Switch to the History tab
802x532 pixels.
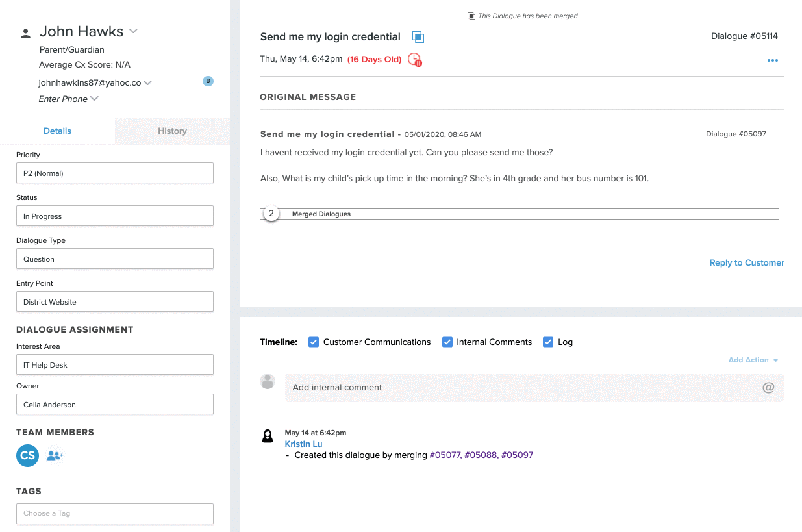click(x=172, y=131)
